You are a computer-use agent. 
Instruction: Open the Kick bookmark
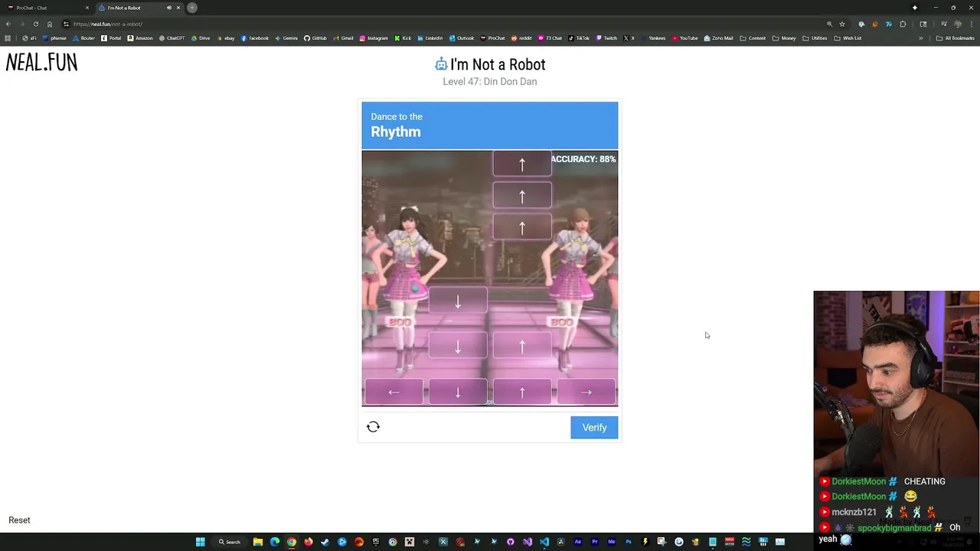tap(403, 38)
